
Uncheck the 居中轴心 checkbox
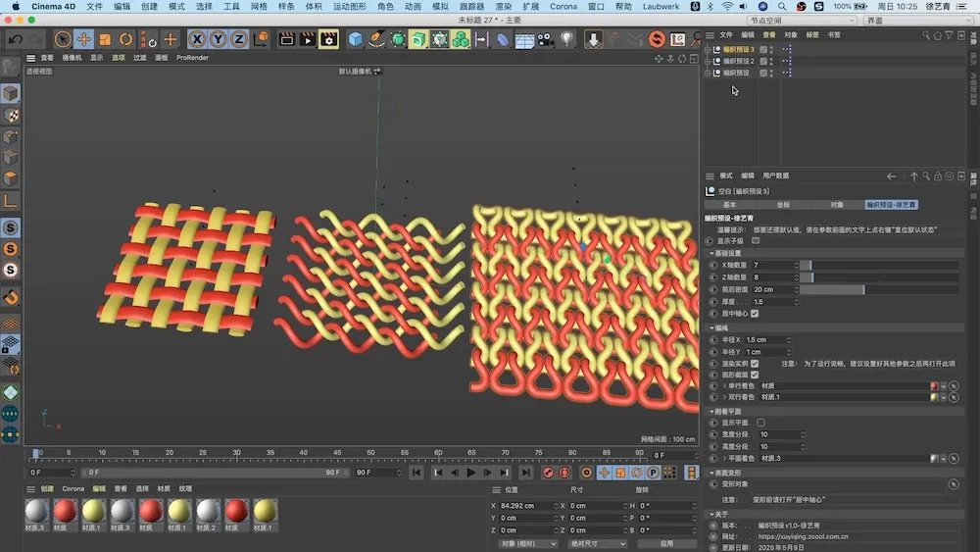pos(755,314)
